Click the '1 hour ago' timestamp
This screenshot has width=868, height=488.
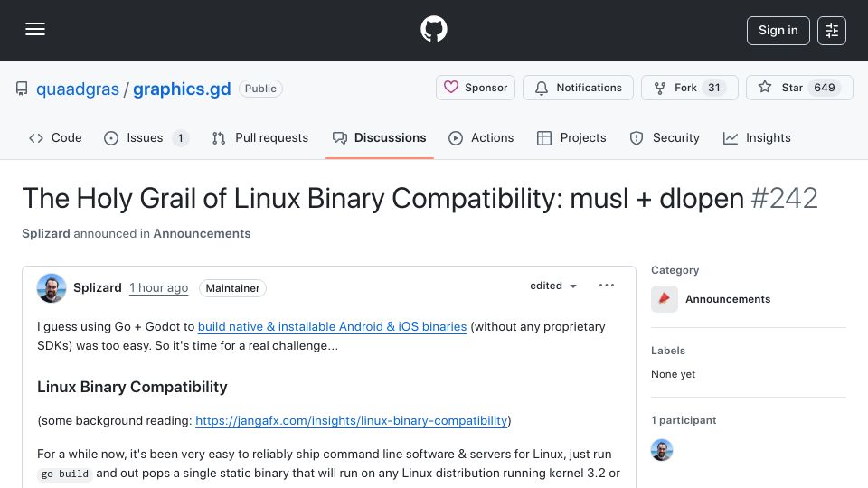(159, 287)
